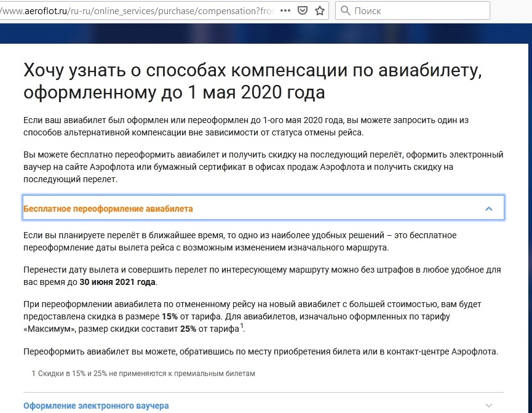The height and width of the screenshot is (413, 532).
Task: Click the Бесплатное переоформление авиабилета header
Action: pyautogui.click(x=108, y=209)
